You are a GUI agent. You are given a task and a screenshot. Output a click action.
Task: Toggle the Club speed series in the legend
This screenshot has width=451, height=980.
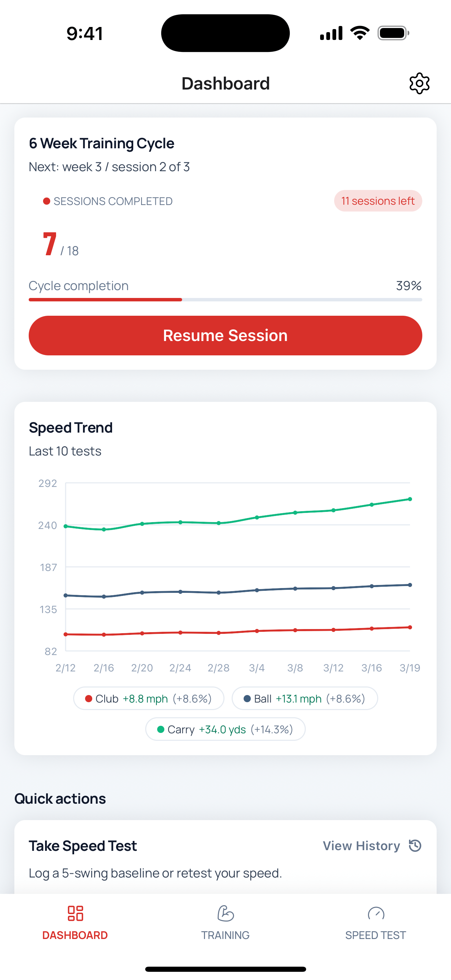149,698
